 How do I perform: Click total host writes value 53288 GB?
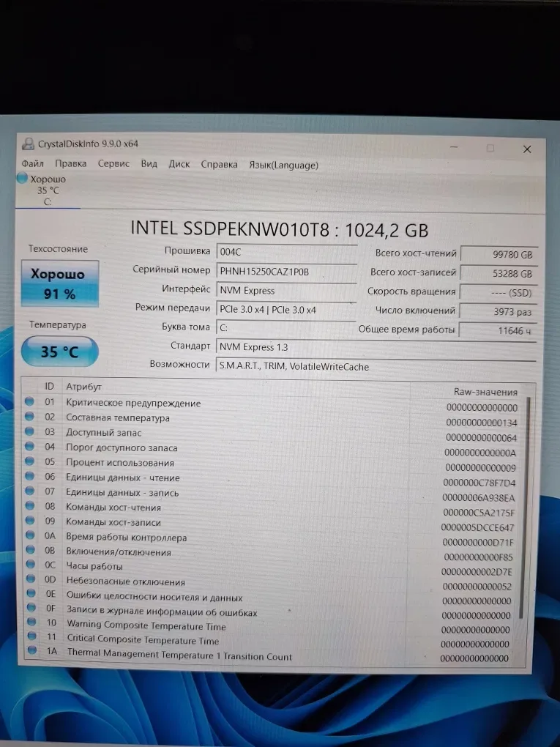pos(499,273)
